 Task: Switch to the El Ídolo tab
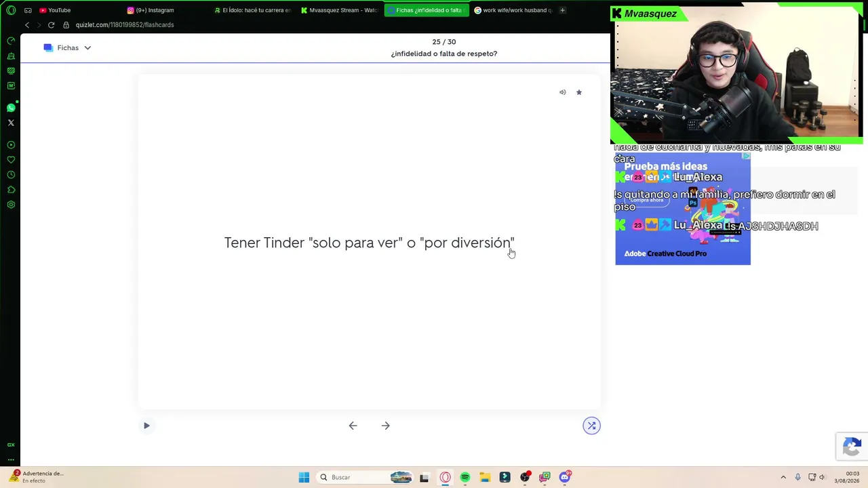tap(252, 10)
